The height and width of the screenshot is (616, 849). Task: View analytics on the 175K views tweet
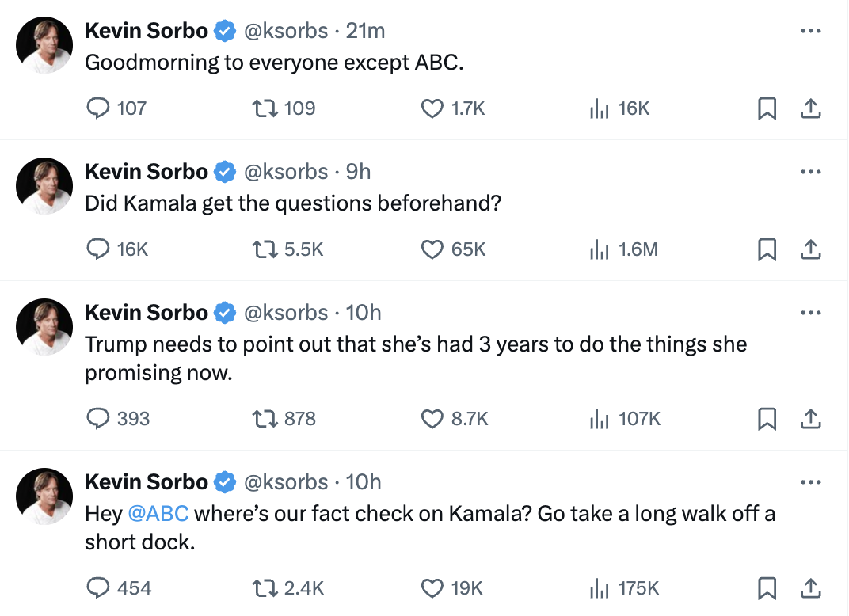coord(600,588)
